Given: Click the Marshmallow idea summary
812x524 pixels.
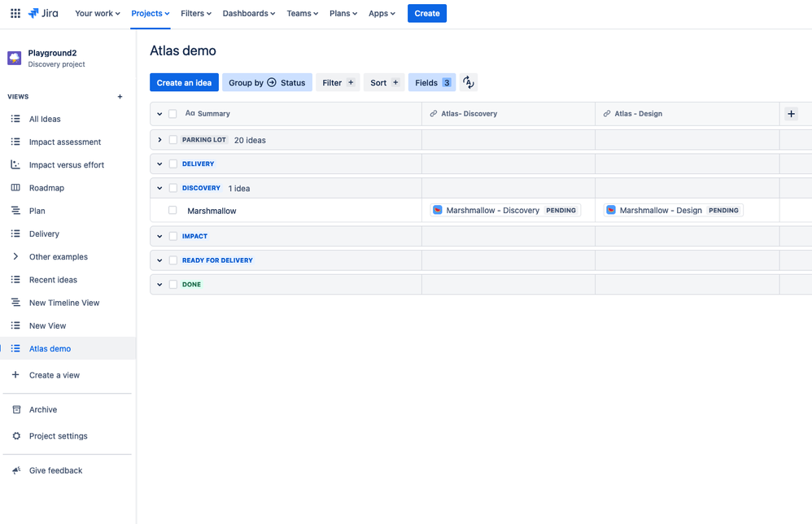Looking at the screenshot, I should 212,211.
